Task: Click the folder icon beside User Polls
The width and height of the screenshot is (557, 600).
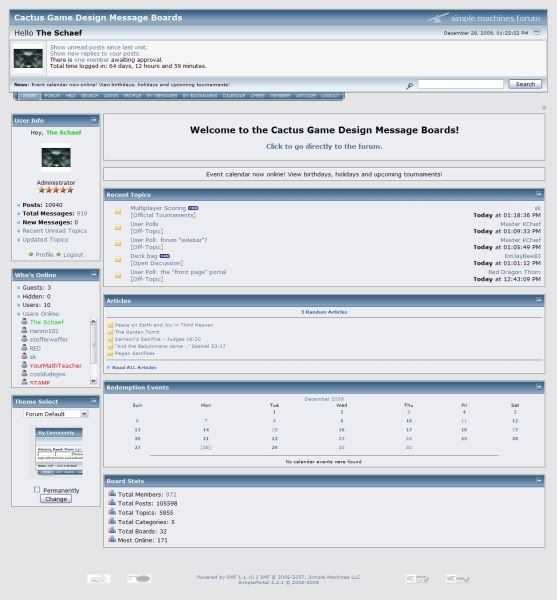Action: [118, 227]
